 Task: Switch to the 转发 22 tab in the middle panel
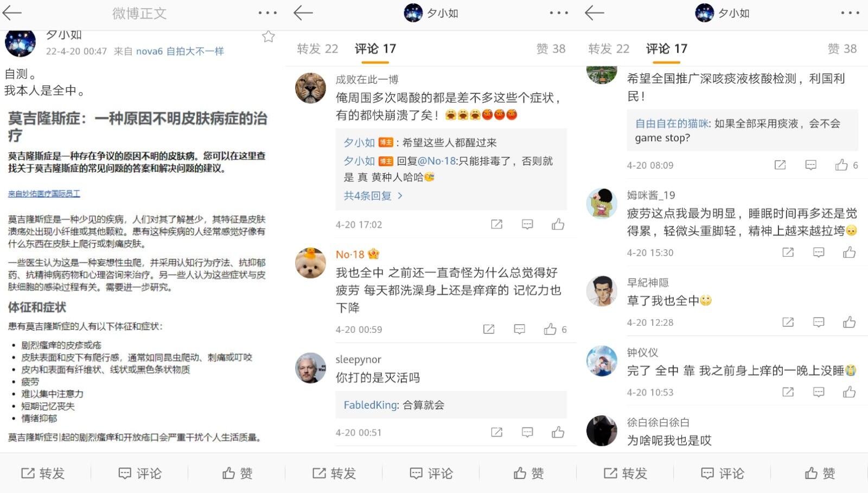point(317,49)
